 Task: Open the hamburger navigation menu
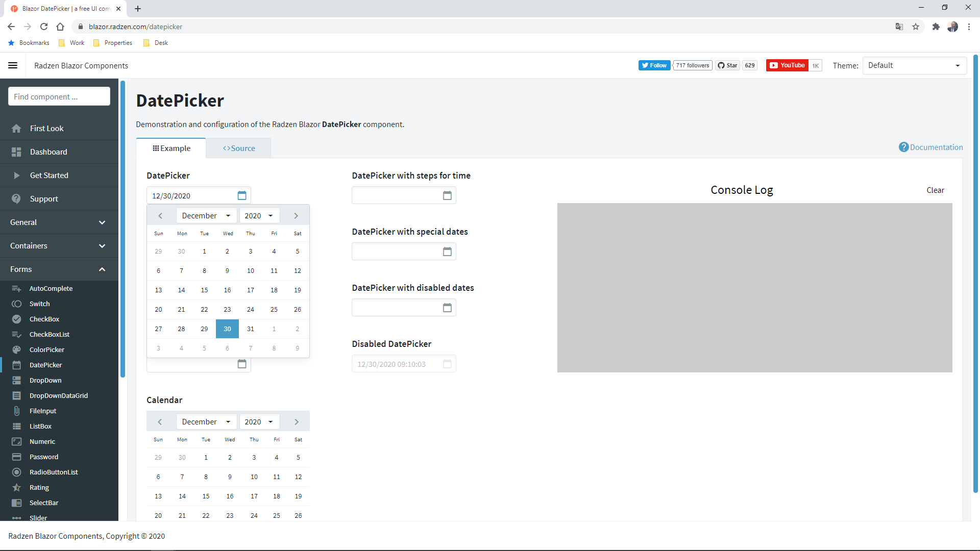tap(13, 65)
